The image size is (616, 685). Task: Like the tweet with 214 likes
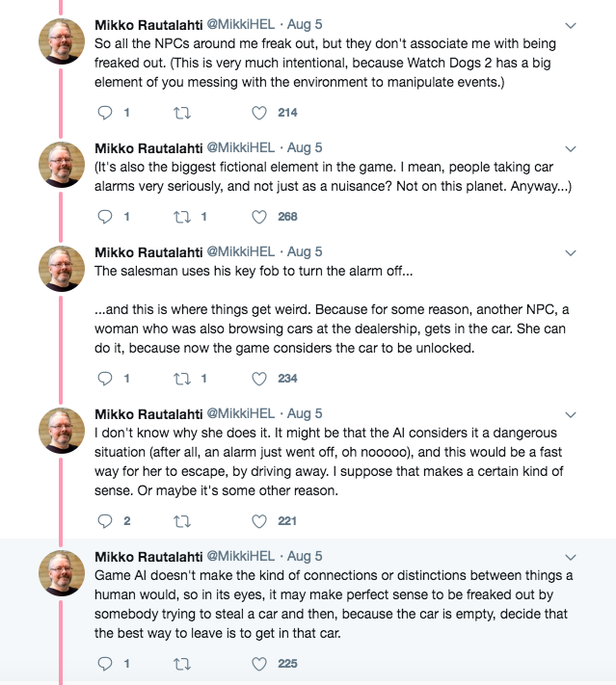[x=258, y=113]
